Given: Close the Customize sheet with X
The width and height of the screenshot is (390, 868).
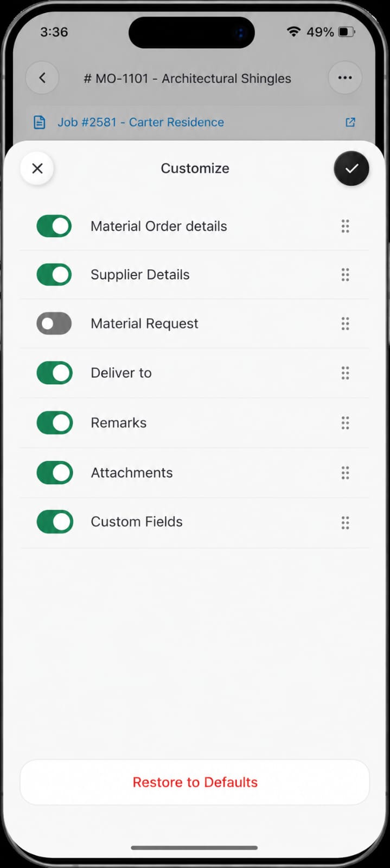Looking at the screenshot, I should pyautogui.click(x=37, y=168).
